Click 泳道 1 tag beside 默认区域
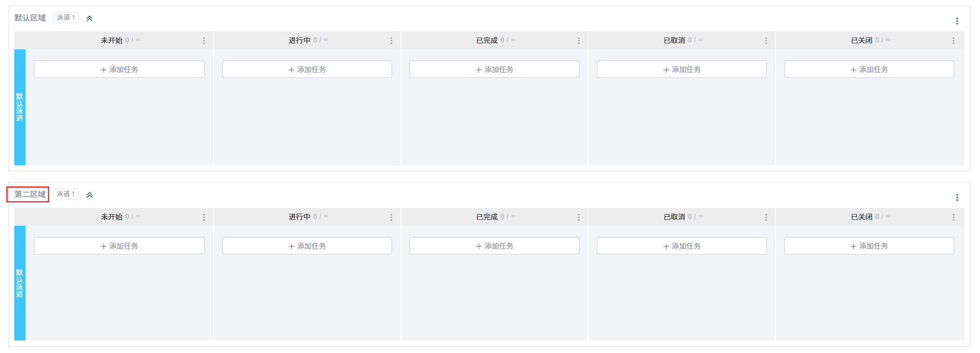 (66, 17)
